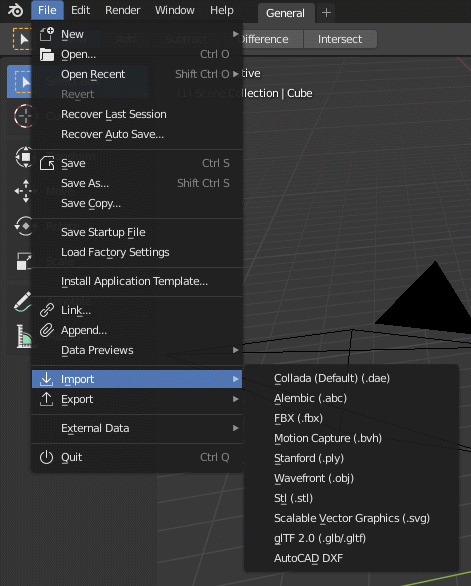The width and height of the screenshot is (471, 586).
Task: Select the Move tool in the toolbar
Action: pyautogui.click(x=23, y=191)
